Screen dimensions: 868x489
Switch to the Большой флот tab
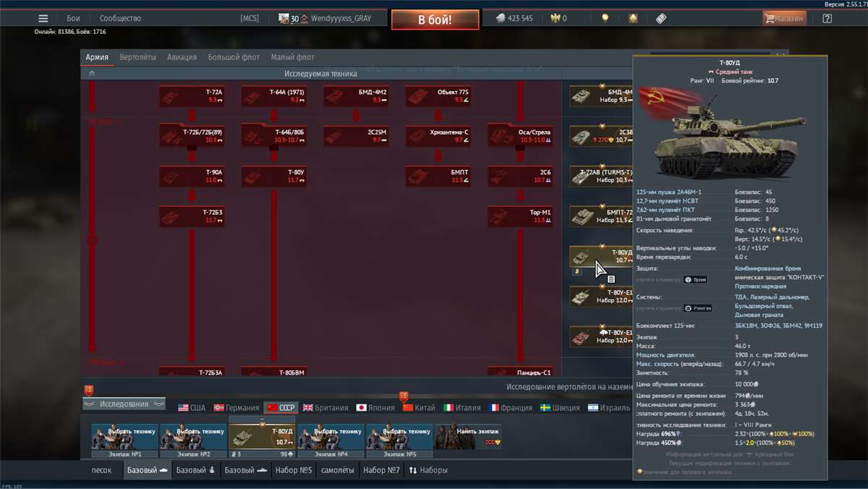pos(234,57)
